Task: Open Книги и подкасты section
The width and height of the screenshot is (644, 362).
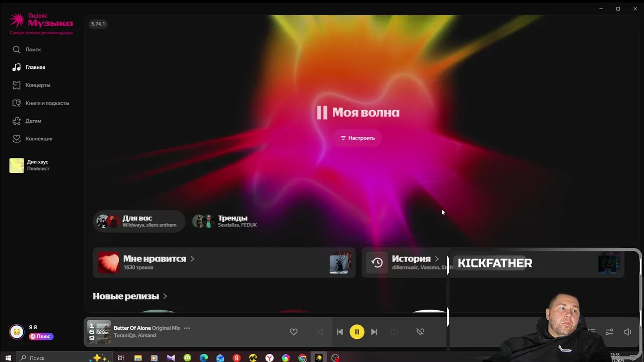Action: [41, 103]
